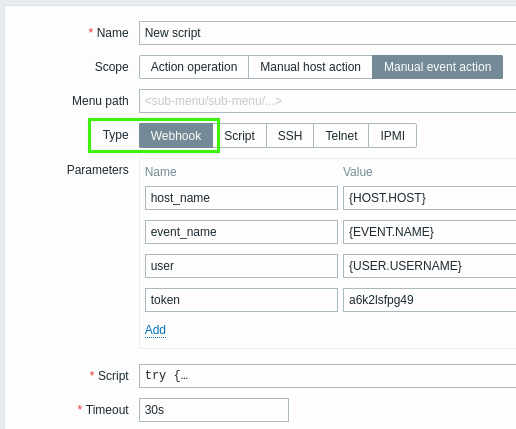The width and height of the screenshot is (516, 429).
Task: Click the Timeout field showing 30s
Action: [214, 410]
